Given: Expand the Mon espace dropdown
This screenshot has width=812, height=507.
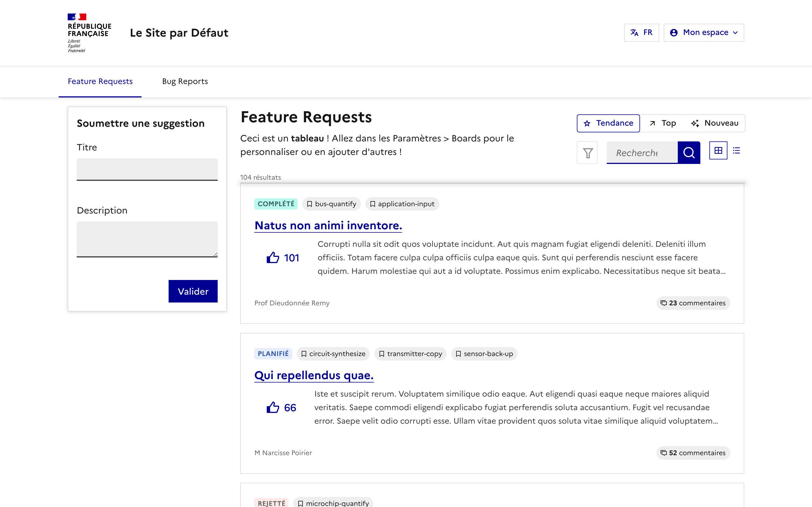Looking at the screenshot, I should pyautogui.click(x=704, y=32).
